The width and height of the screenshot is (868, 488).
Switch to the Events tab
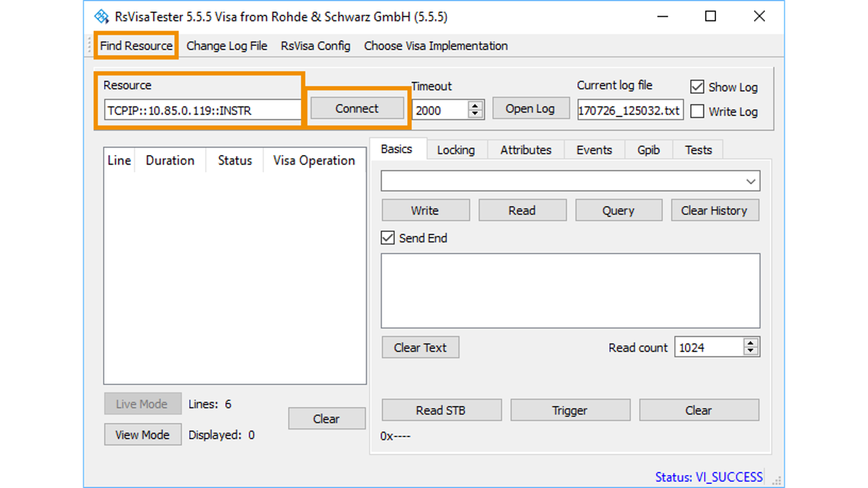[x=594, y=150]
